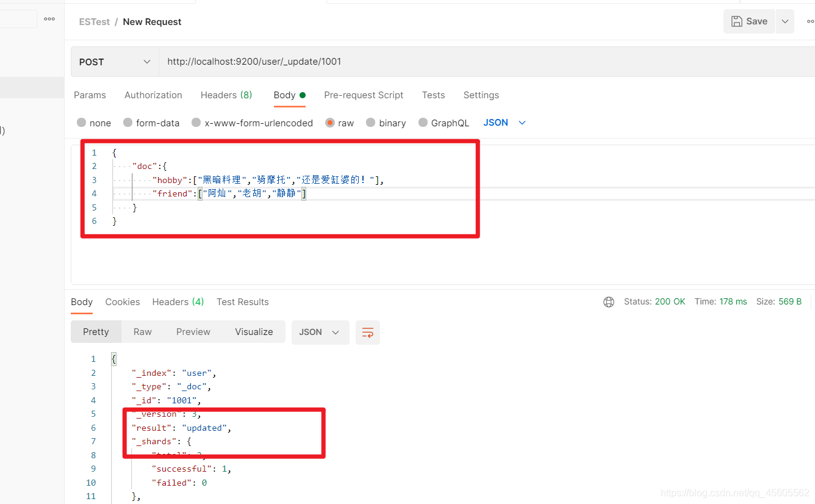Click the "_shards" response line
Image resolution: width=815 pixels, height=504 pixels.
(x=162, y=441)
